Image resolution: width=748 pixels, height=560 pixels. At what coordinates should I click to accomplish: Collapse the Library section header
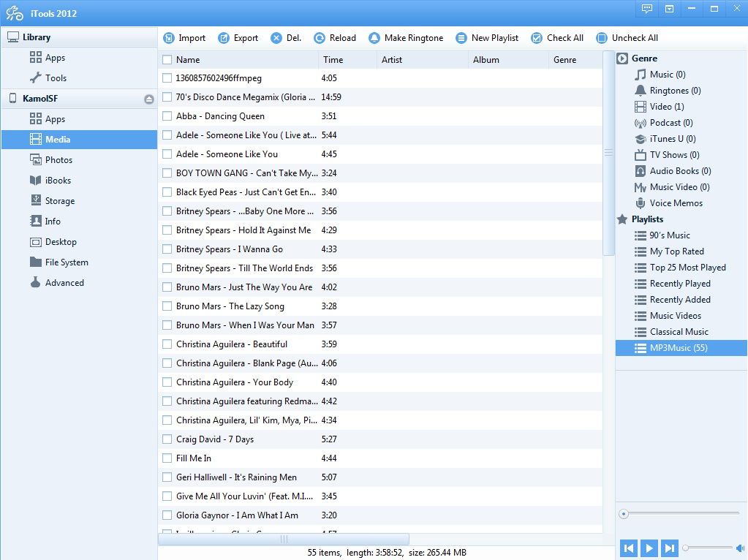(x=79, y=37)
